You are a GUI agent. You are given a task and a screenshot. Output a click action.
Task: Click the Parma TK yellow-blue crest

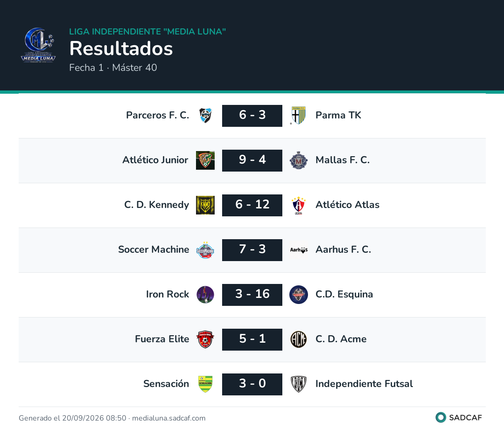click(x=299, y=115)
